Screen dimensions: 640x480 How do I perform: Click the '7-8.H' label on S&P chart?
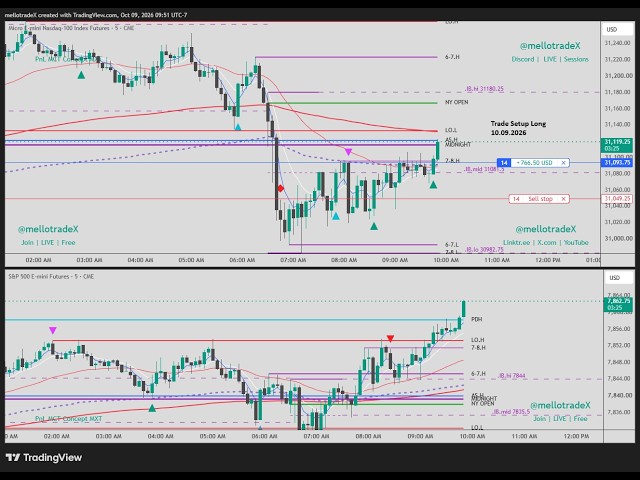(478, 348)
